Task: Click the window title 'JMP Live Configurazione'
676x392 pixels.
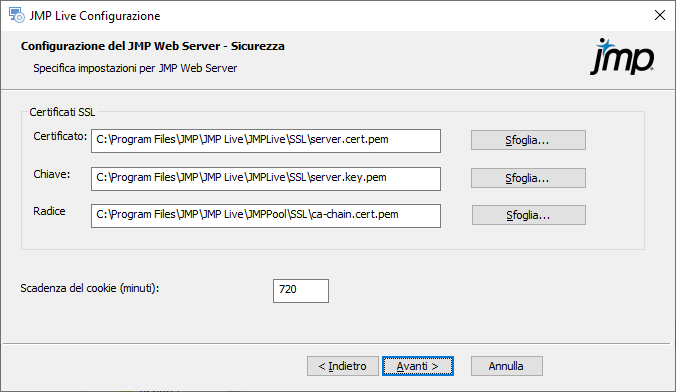Action: (95, 16)
